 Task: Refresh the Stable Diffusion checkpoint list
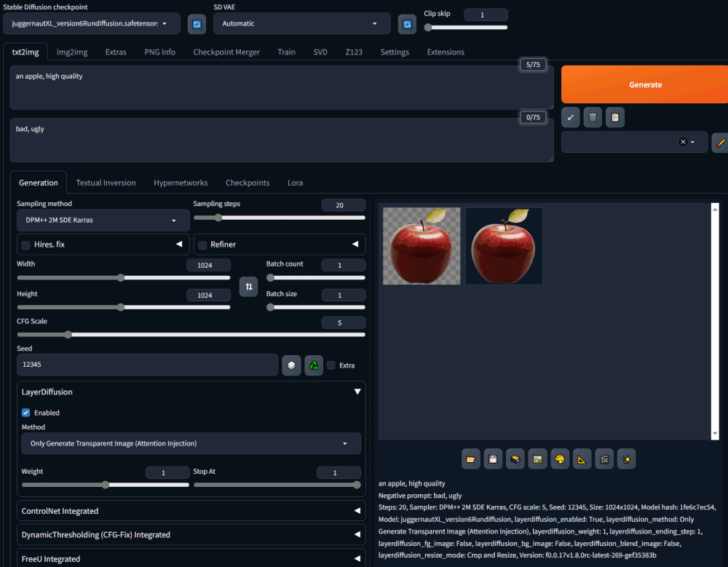click(x=197, y=24)
